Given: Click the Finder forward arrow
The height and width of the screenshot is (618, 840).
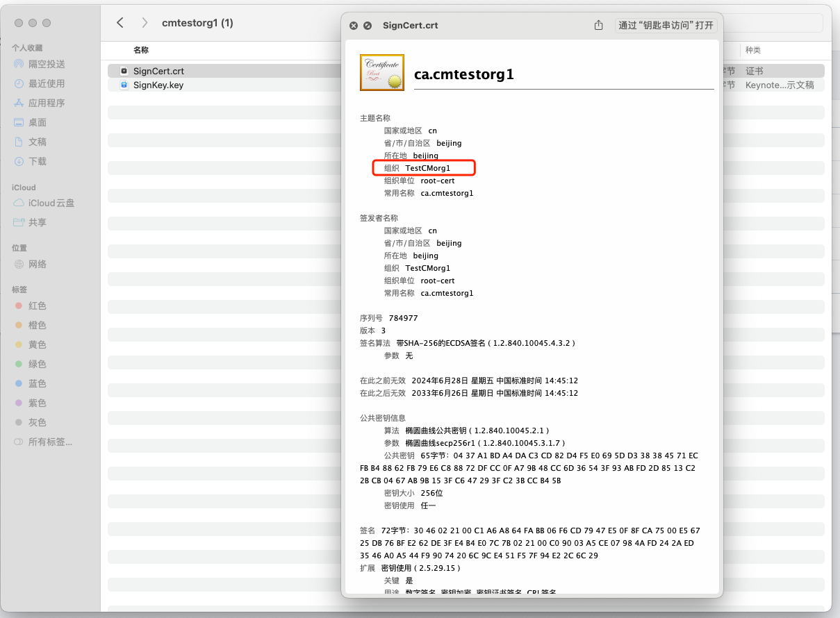Looking at the screenshot, I should [x=145, y=23].
